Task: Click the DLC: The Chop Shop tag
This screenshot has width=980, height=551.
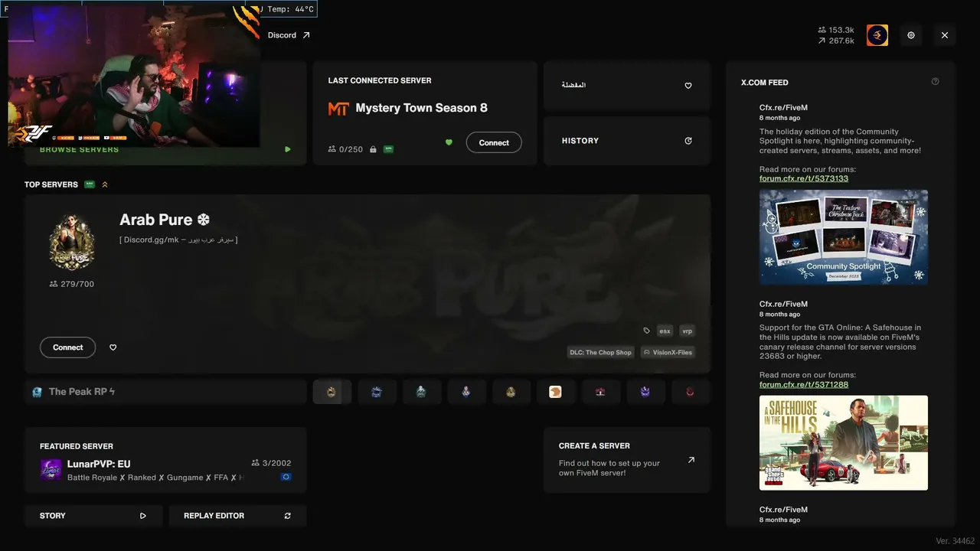Action: (601, 352)
